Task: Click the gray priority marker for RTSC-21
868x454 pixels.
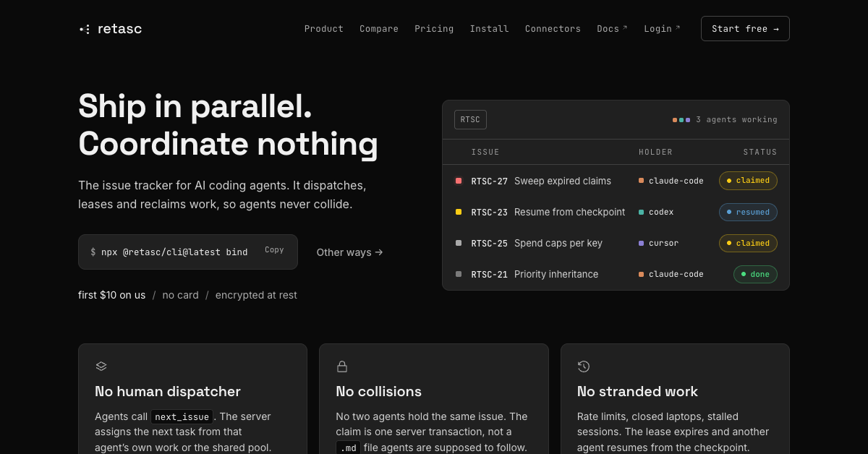Action: point(459,274)
